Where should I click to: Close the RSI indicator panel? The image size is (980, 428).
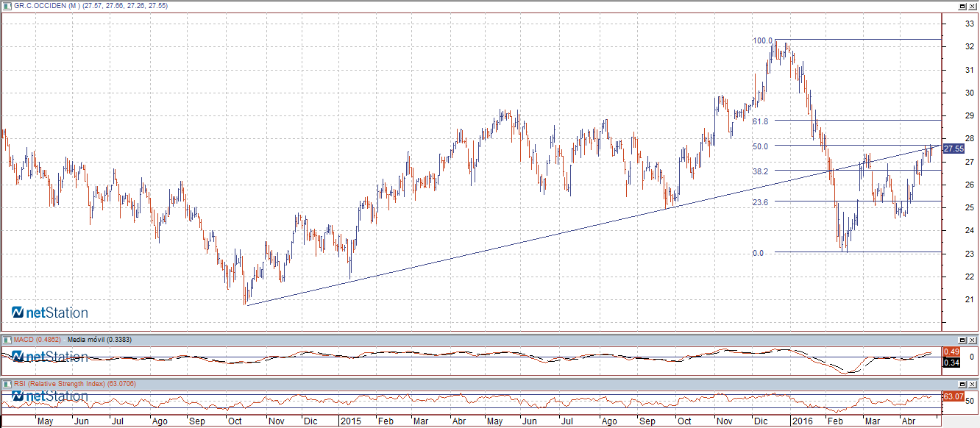(x=972, y=384)
